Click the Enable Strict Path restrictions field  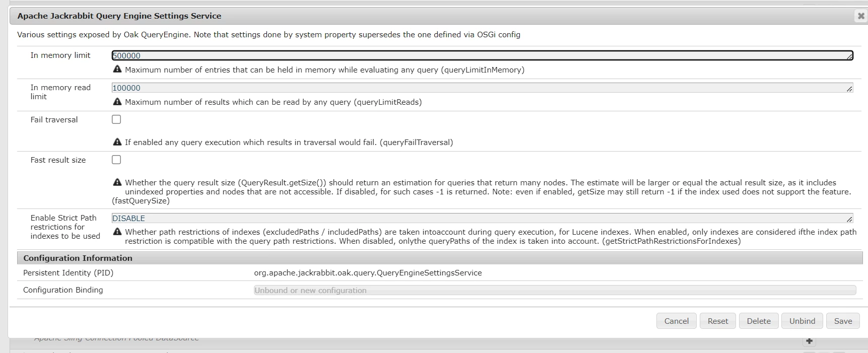click(482, 218)
